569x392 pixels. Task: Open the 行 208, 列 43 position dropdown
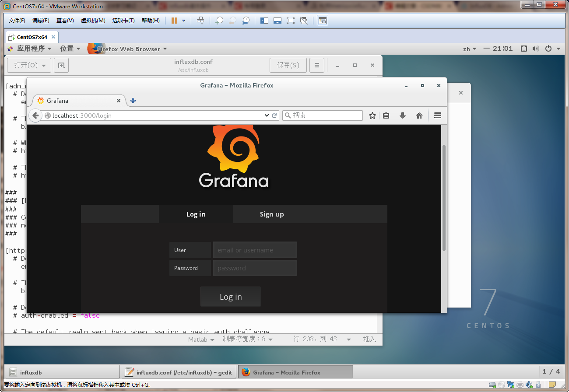[x=322, y=339]
